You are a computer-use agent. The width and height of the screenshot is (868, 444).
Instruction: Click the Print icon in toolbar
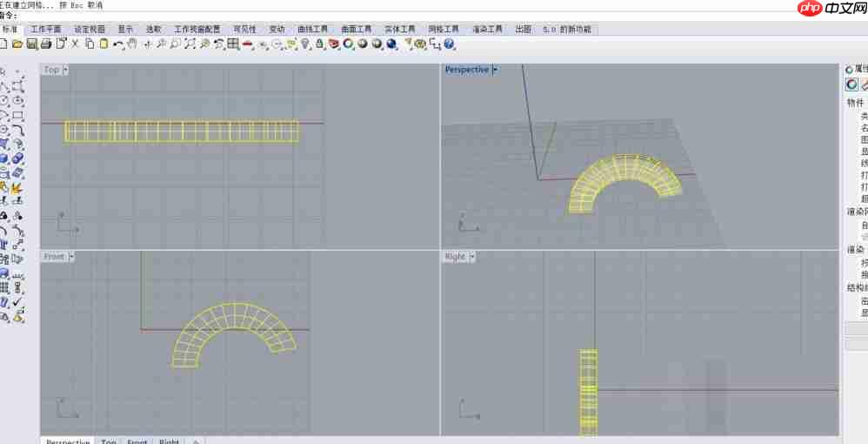pos(46,44)
